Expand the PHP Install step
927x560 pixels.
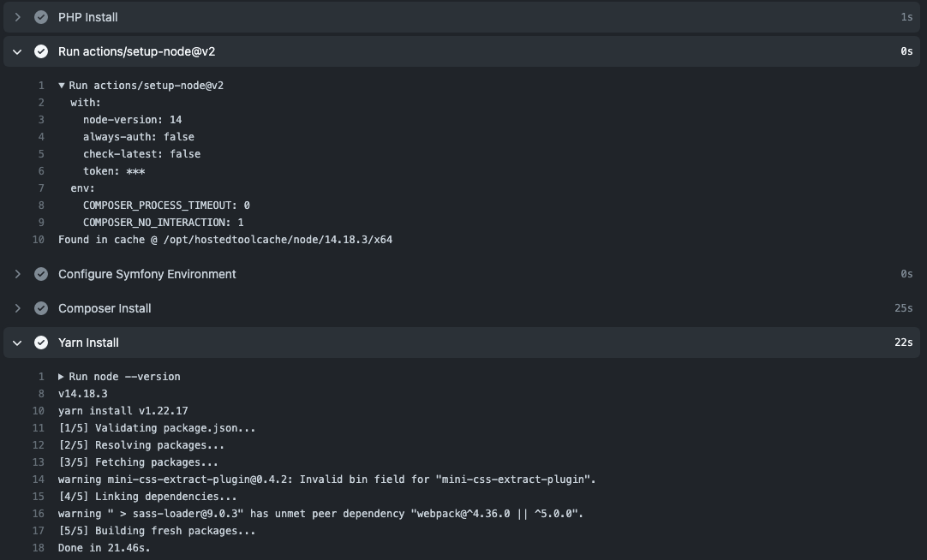17,17
